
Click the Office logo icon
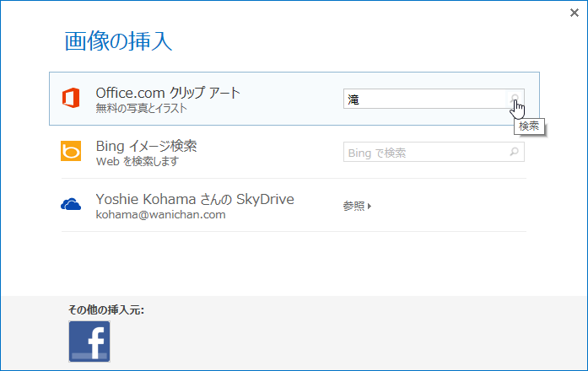pyautogui.click(x=71, y=98)
